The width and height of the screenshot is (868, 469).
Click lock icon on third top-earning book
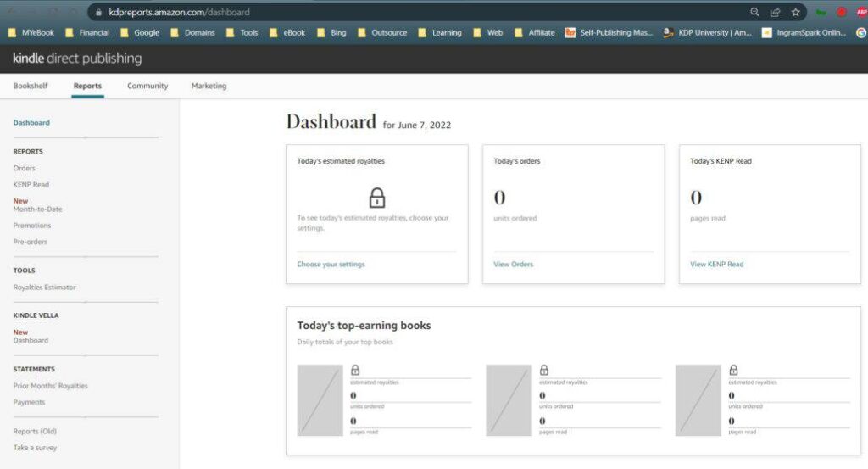(x=733, y=370)
